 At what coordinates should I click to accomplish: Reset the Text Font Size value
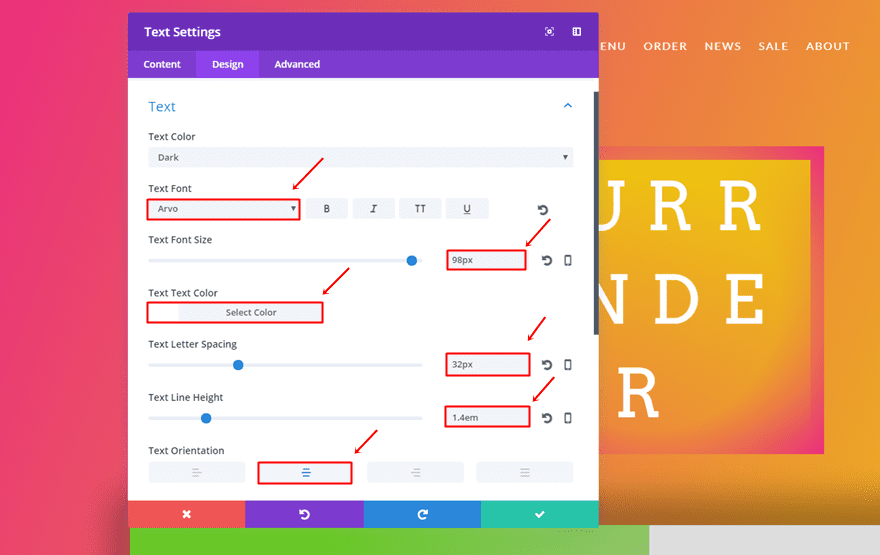click(x=547, y=261)
